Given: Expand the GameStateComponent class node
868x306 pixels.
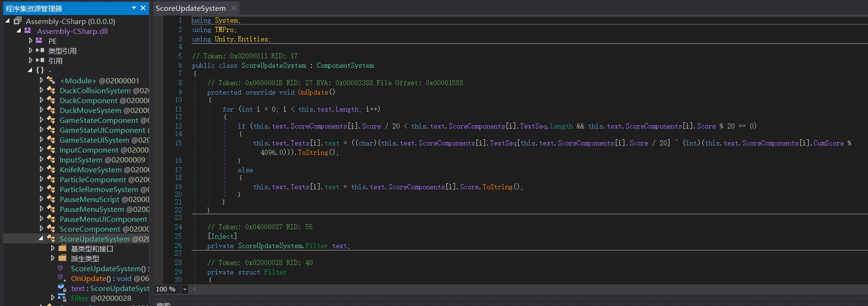Looking at the screenshot, I should (41, 120).
